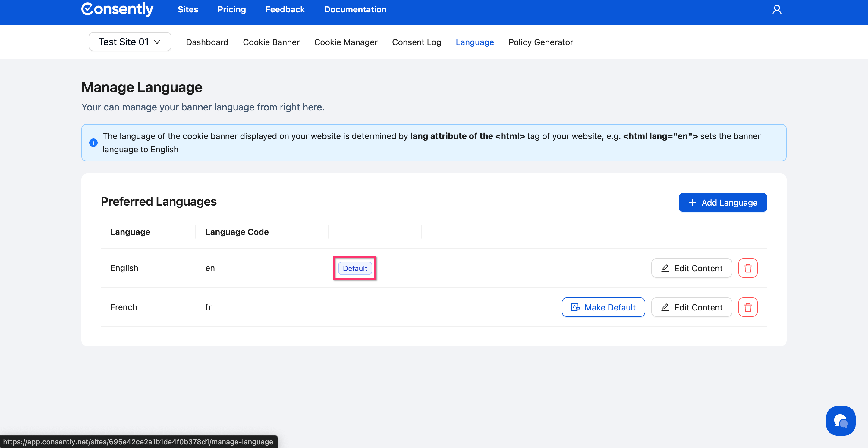This screenshot has height=448, width=868.
Task: Delete the English language row
Action: tap(748, 268)
